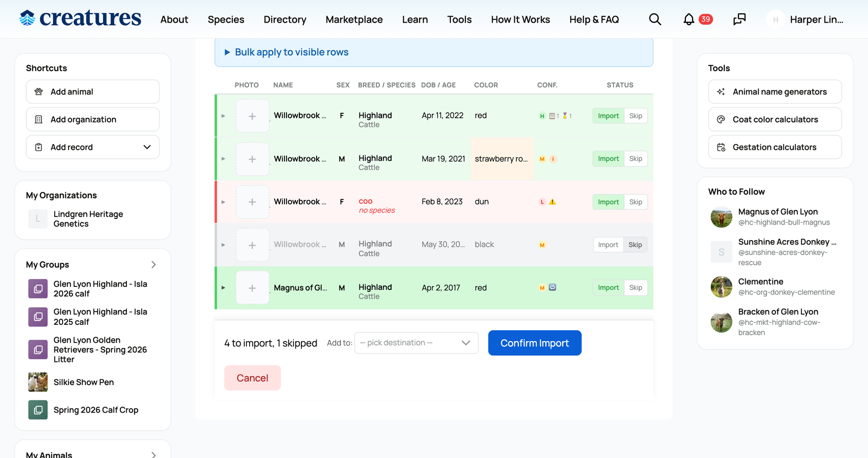The image size is (868, 458).
Task: Expand My Groups with chevron
Action: [153, 265]
